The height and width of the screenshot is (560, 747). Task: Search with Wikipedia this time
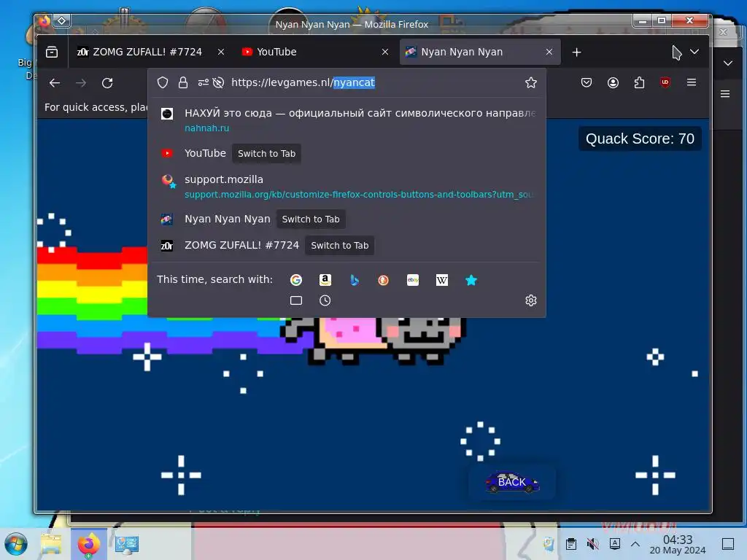pos(441,280)
